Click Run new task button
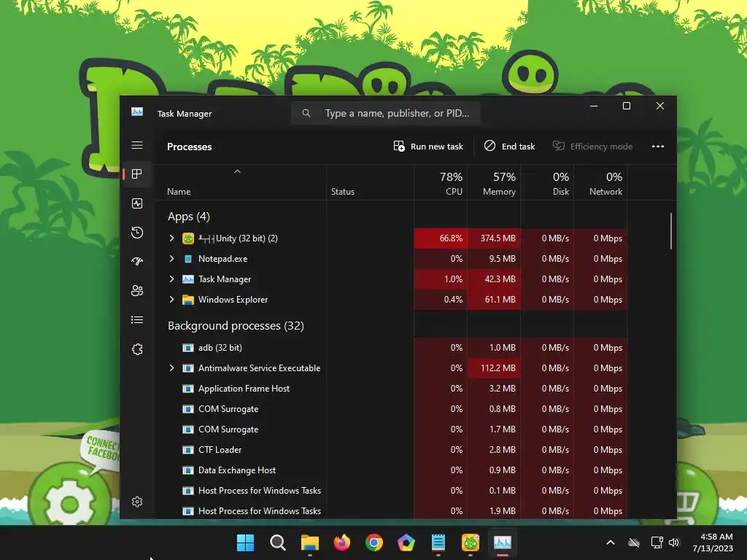The image size is (747, 560). coord(427,146)
